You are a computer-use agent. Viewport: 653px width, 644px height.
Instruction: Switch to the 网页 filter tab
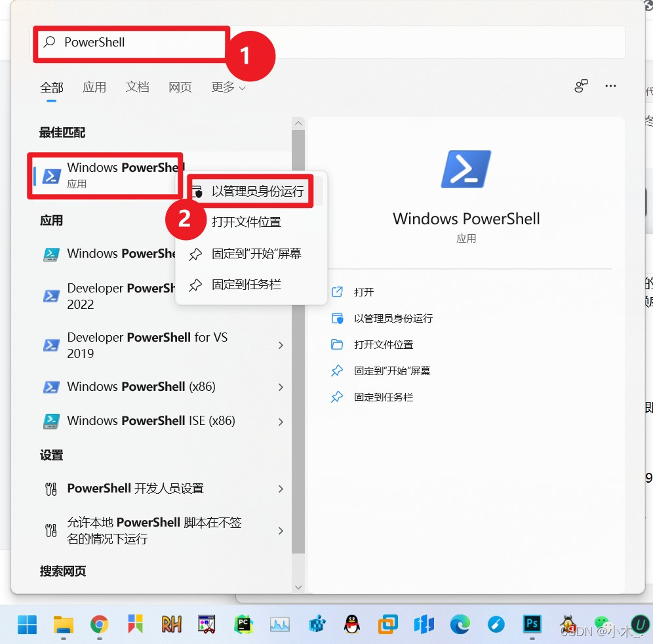coord(180,87)
